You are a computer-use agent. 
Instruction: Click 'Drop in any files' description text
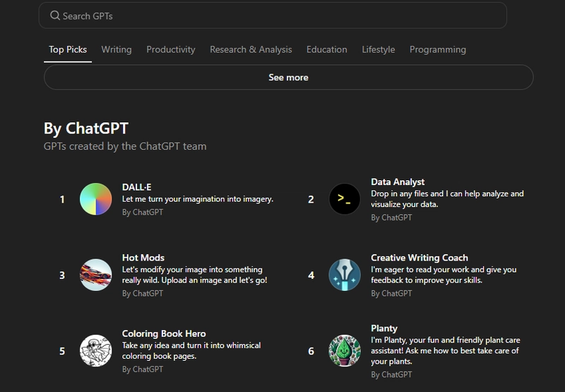click(x=447, y=199)
